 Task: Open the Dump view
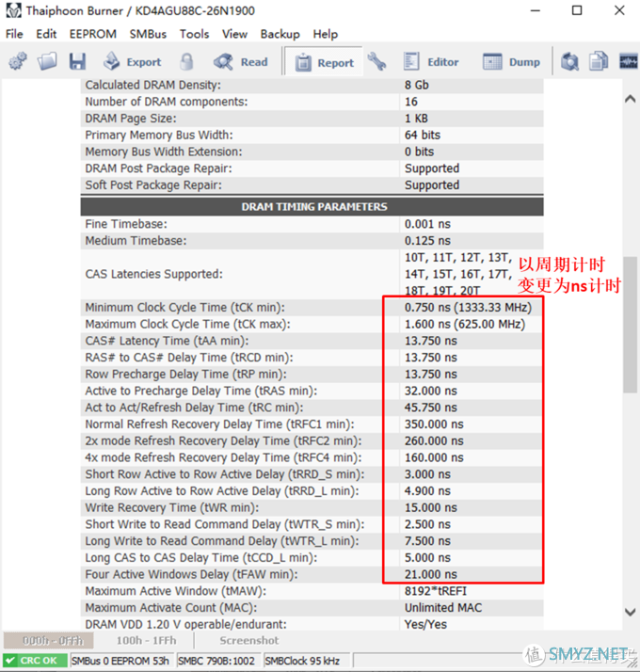513,62
